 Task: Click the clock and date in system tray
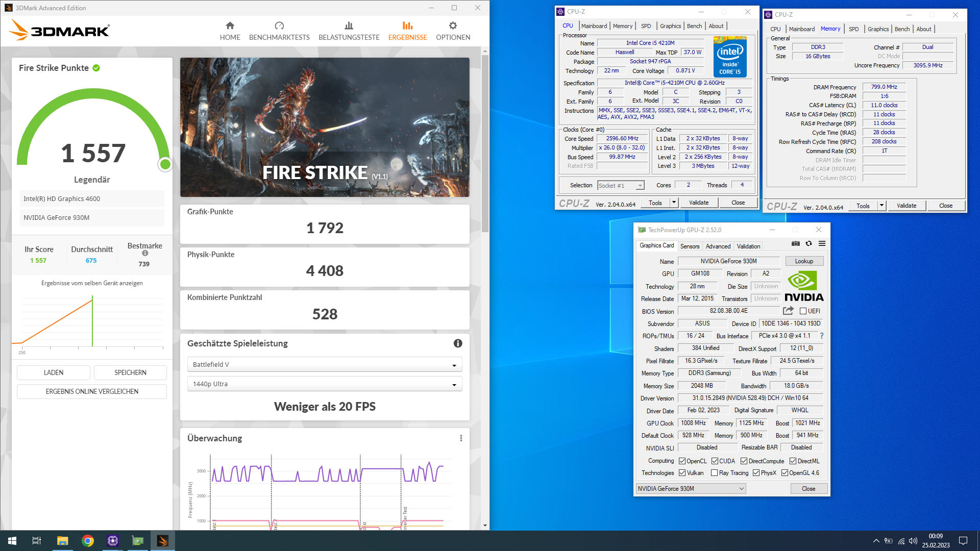936,541
